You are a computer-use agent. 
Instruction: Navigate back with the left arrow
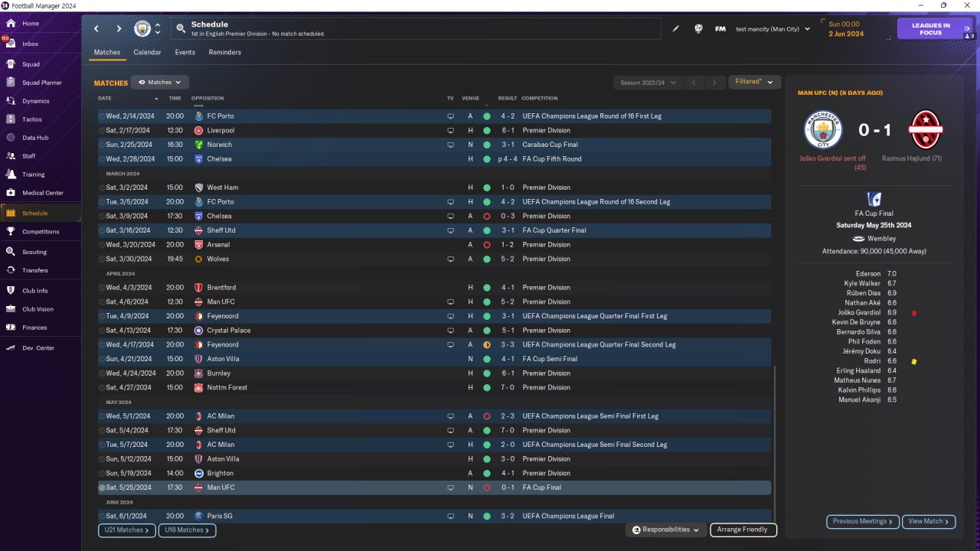coord(96,29)
